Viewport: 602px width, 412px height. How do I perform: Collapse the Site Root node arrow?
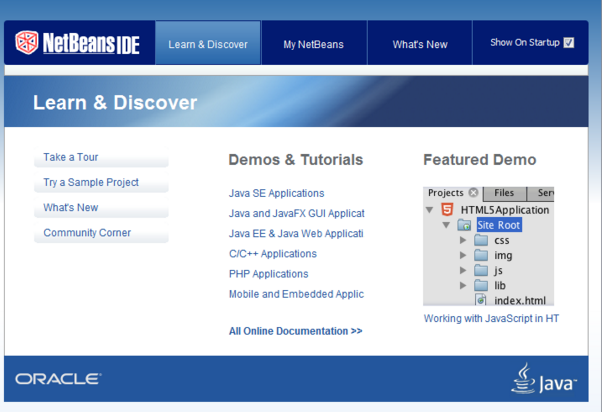pos(446,225)
